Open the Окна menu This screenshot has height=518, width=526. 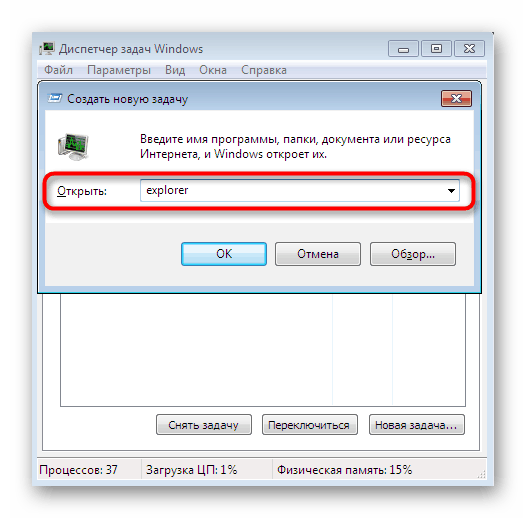tap(213, 70)
